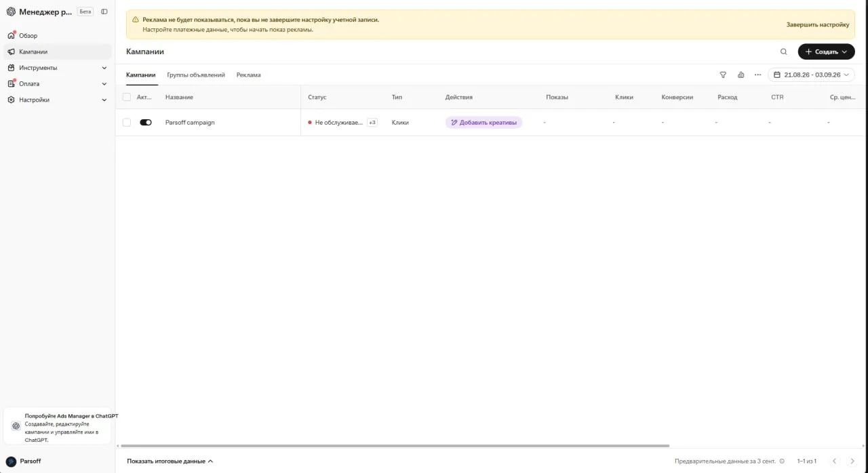Open the Обзор home icon
The image size is (868, 473).
(x=11, y=35)
